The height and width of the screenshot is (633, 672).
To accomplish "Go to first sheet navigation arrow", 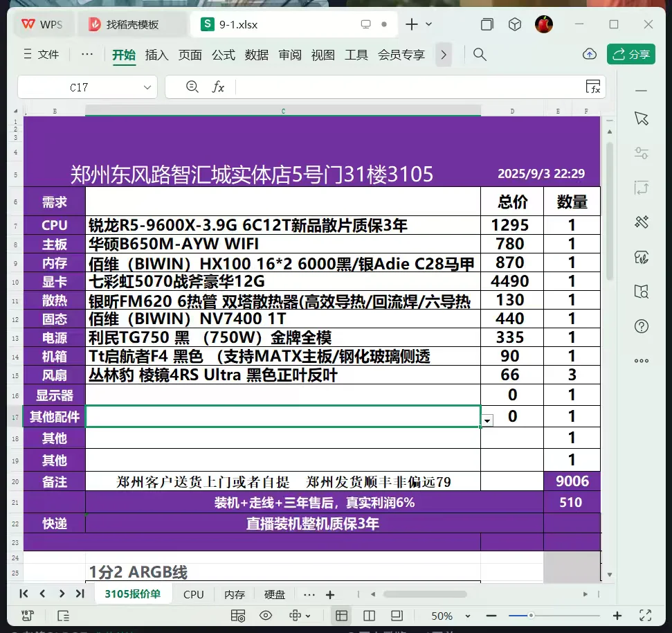I will (24, 594).
